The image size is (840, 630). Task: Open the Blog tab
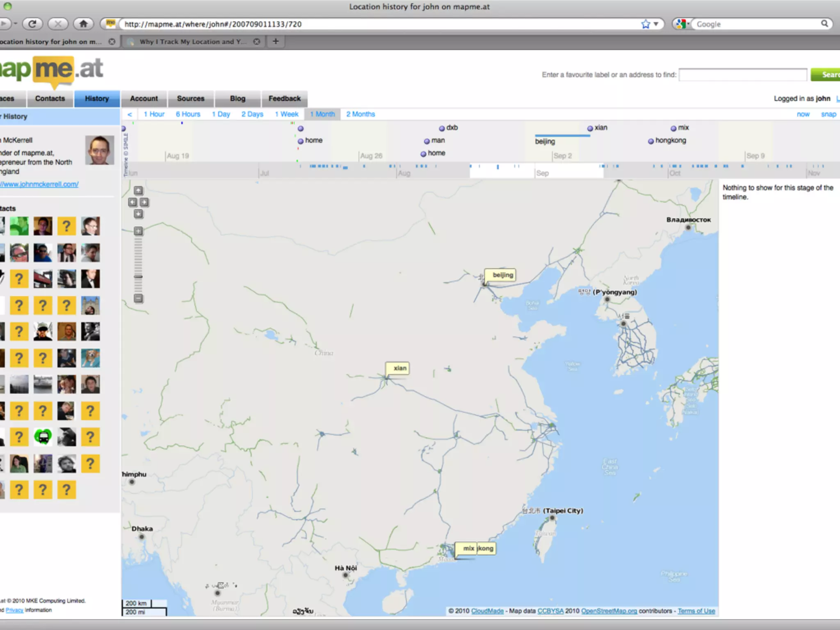(237, 98)
